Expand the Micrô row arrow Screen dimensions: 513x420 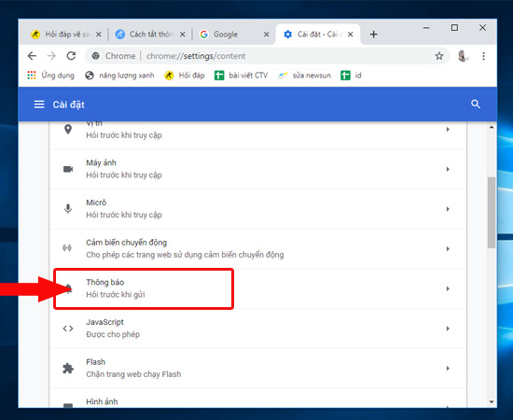point(448,209)
